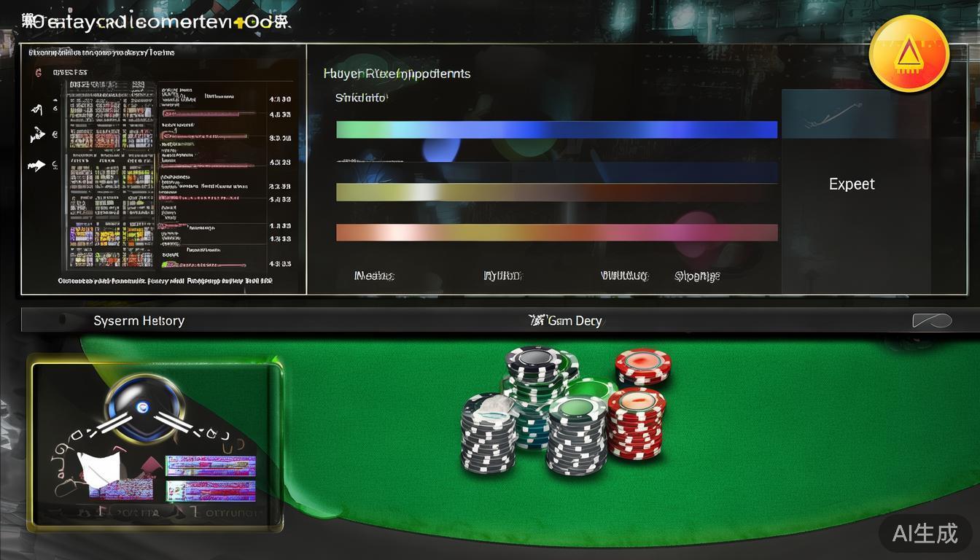Click the olive-yellow gradient bar
The height and width of the screenshot is (560, 980).
pyautogui.click(x=556, y=192)
